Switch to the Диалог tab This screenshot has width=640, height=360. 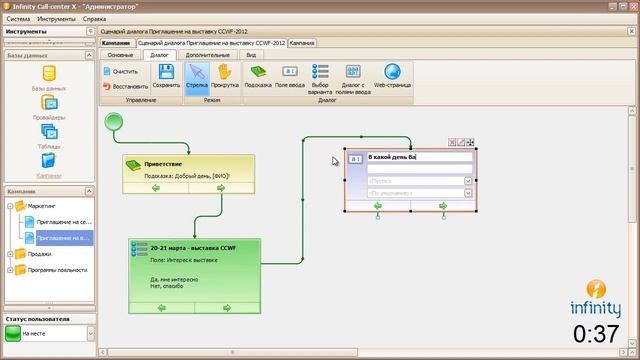(x=159, y=55)
